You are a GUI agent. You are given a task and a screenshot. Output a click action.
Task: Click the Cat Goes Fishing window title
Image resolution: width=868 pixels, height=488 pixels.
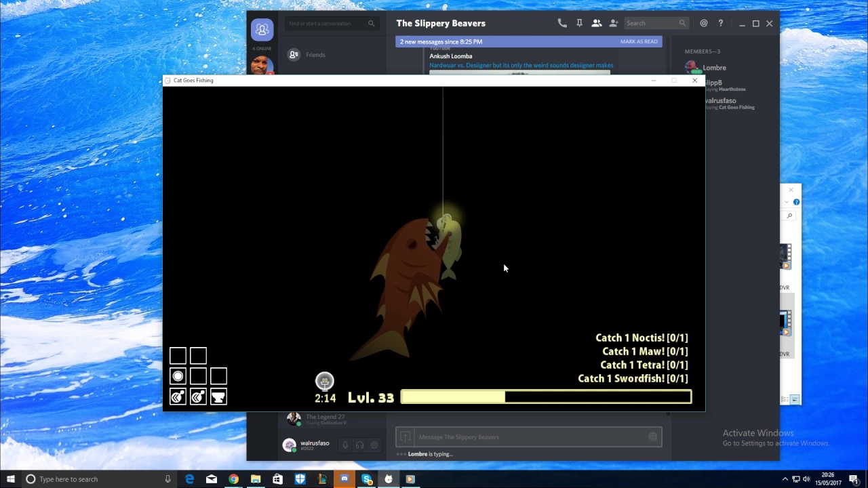[193, 80]
